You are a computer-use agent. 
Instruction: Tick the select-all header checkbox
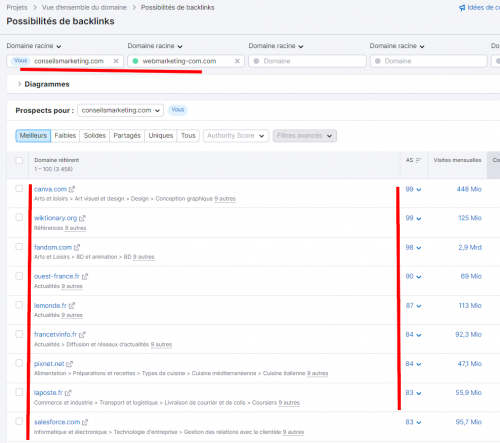click(x=19, y=160)
